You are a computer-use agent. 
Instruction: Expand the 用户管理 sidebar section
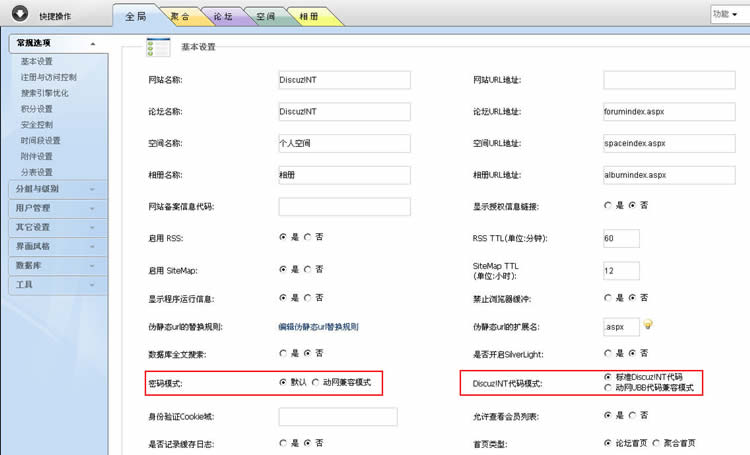pos(54,208)
